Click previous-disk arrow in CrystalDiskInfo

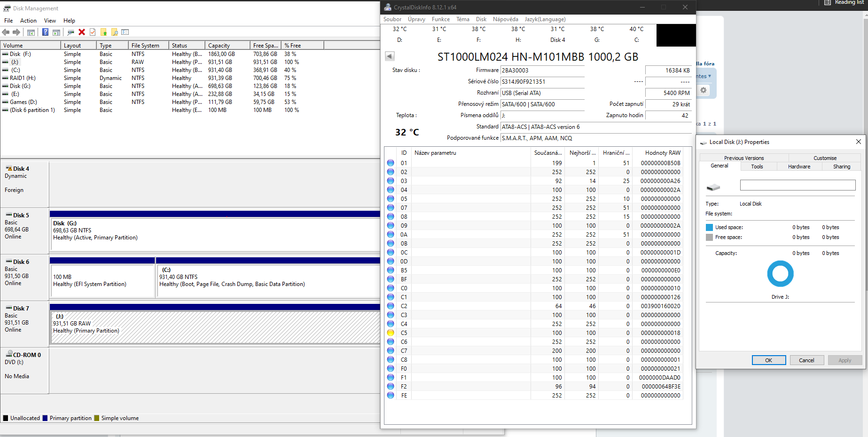pyautogui.click(x=390, y=56)
